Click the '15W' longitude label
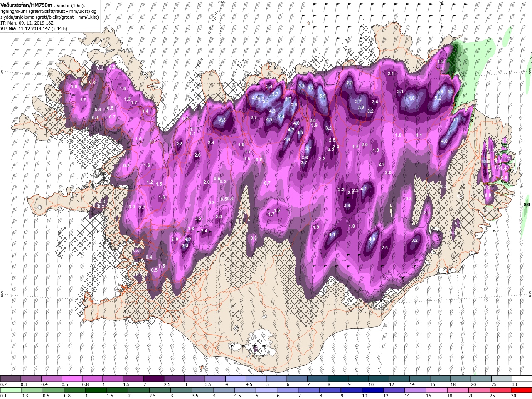 pyautogui.click(x=440, y=2)
